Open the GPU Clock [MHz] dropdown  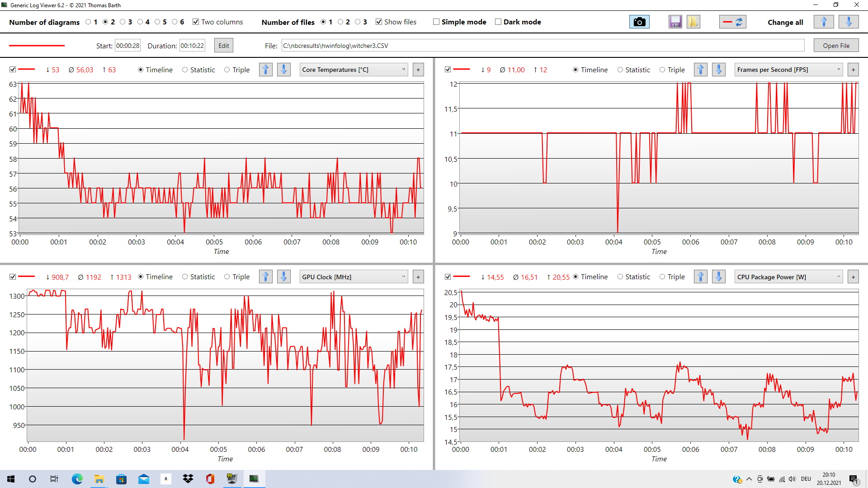point(354,277)
